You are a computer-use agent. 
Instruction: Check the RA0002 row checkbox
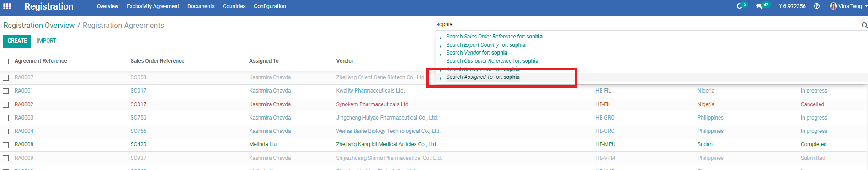point(6,105)
